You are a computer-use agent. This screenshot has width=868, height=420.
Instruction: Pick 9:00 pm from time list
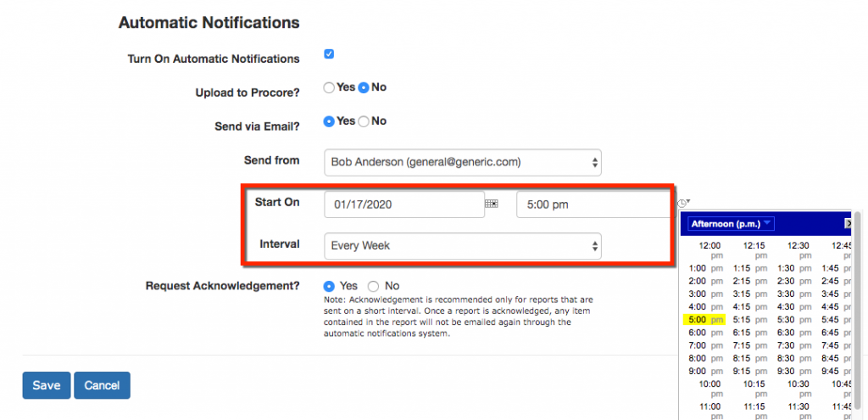click(x=705, y=371)
